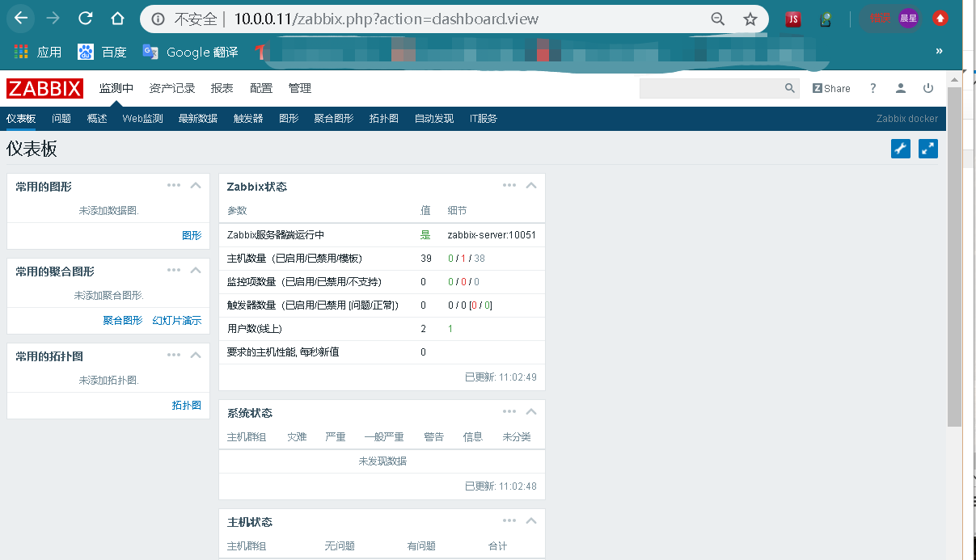Open the 报表 main menu
976x560 pixels.
click(222, 88)
